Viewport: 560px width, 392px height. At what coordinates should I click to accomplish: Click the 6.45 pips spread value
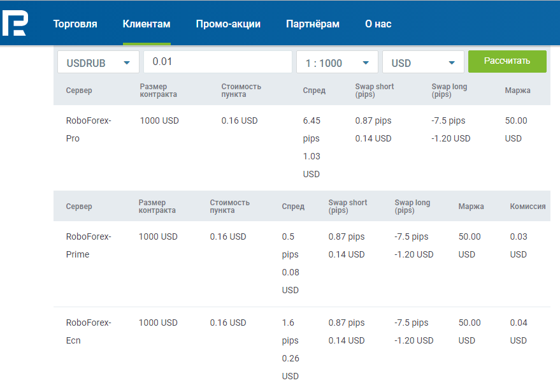pyautogui.click(x=312, y=129)
